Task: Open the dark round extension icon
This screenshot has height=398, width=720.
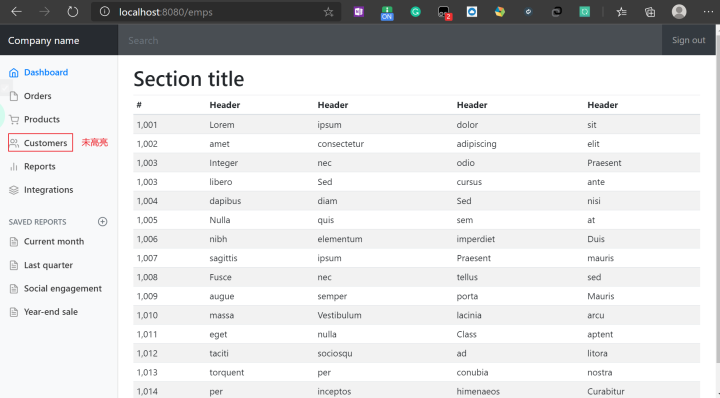Action: click(x=528, y=12)
